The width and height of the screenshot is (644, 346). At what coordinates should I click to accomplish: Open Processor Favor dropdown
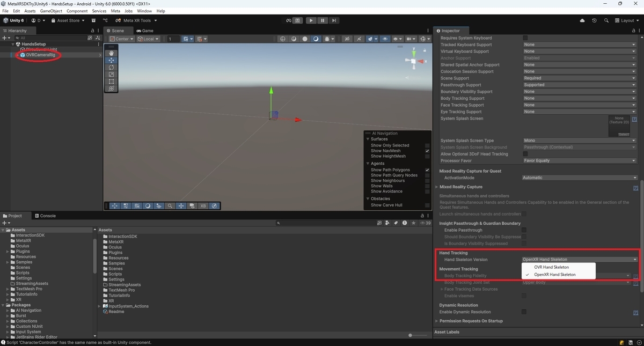[580, 160]
